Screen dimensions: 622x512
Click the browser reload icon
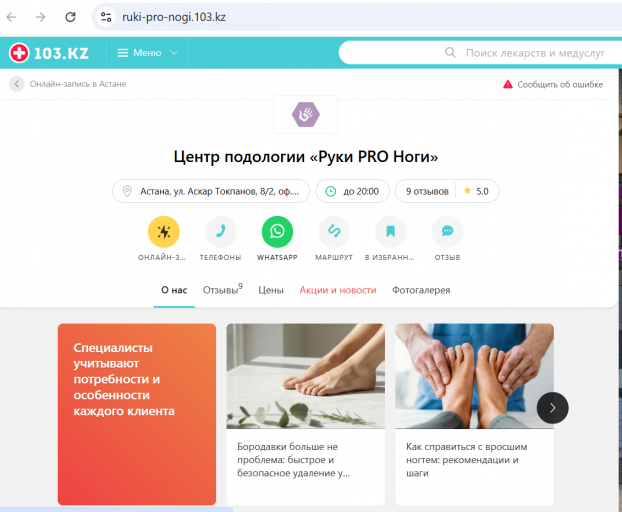click(70, 17)
